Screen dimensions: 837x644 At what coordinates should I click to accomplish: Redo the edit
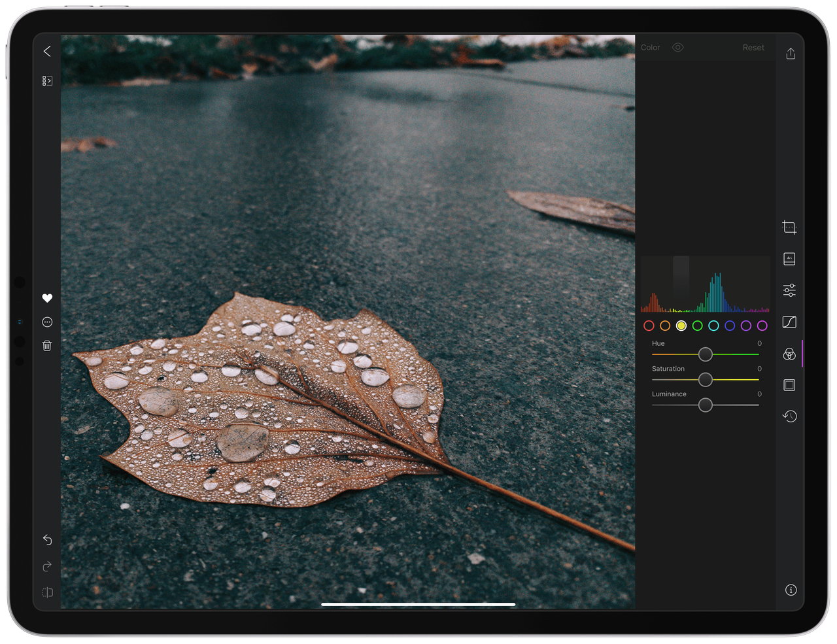coord(47,566)
